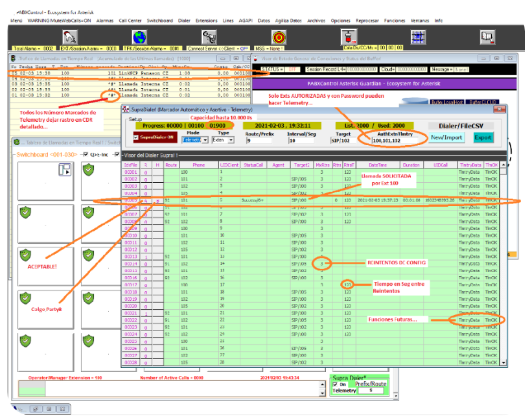Click dialer grid scrollbar up arrow

(504, 165)
